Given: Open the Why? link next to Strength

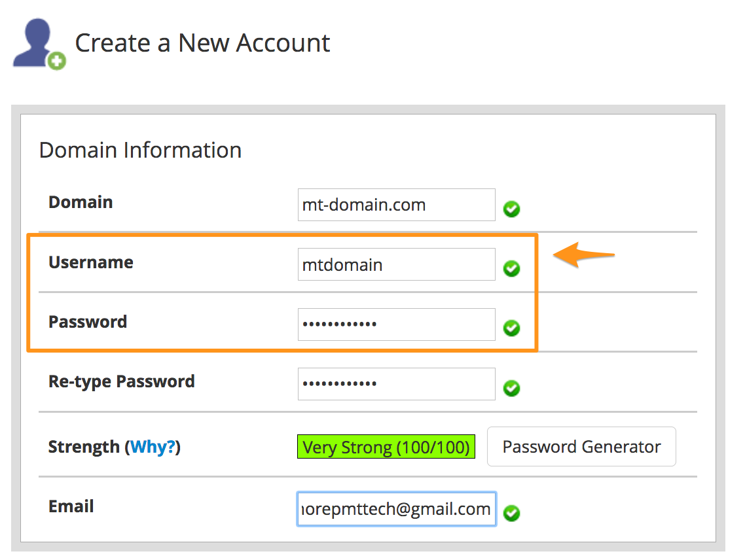Looking at the screenshot, I should [x=153, y=447].
